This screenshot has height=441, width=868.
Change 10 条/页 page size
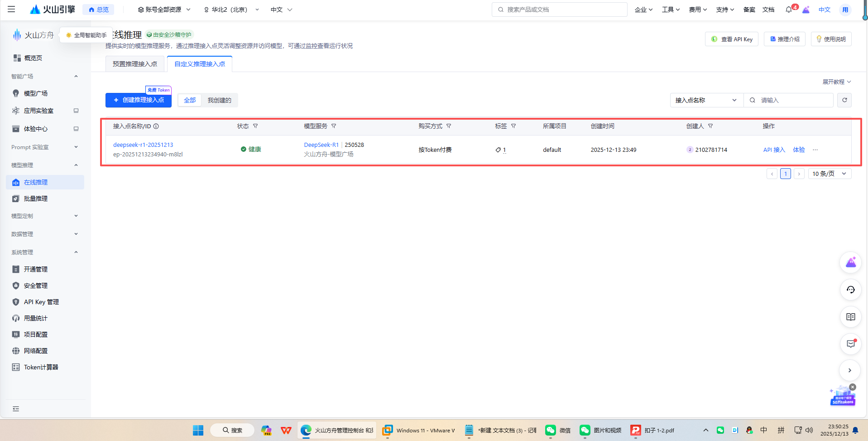pyautogui.click(x=830, y=174)
